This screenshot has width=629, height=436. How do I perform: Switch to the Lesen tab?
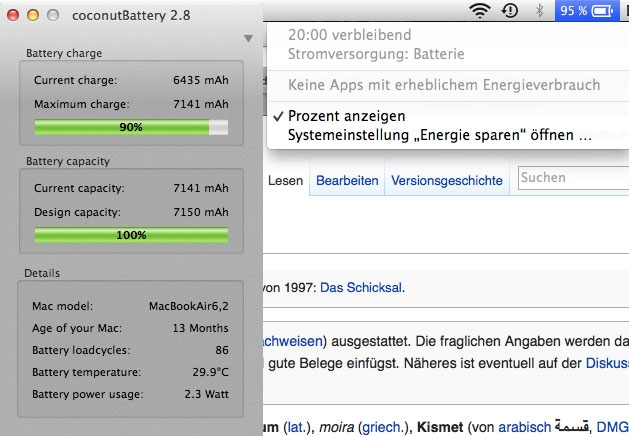coord(285,180)
